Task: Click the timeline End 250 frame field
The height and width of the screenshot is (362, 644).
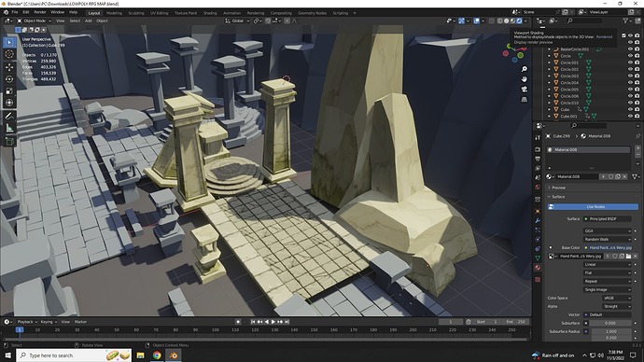Action: 516,322
